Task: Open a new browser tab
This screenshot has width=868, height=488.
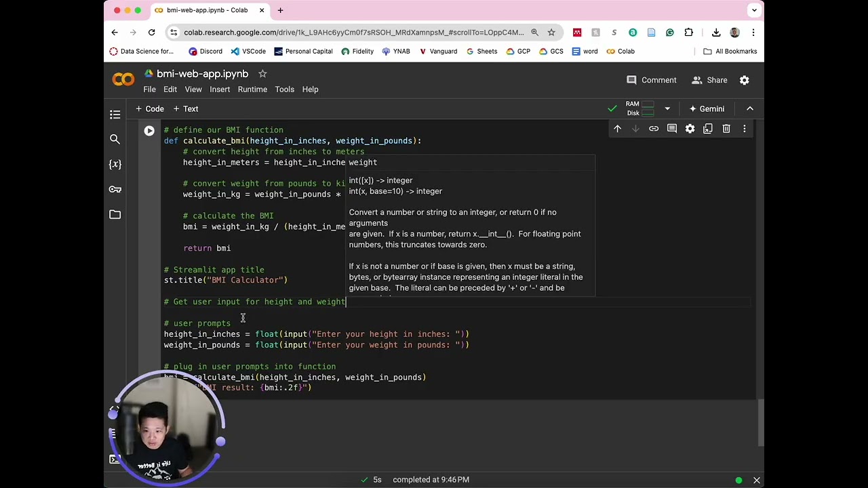Action: pyautogui.click(x=281, y=10)
